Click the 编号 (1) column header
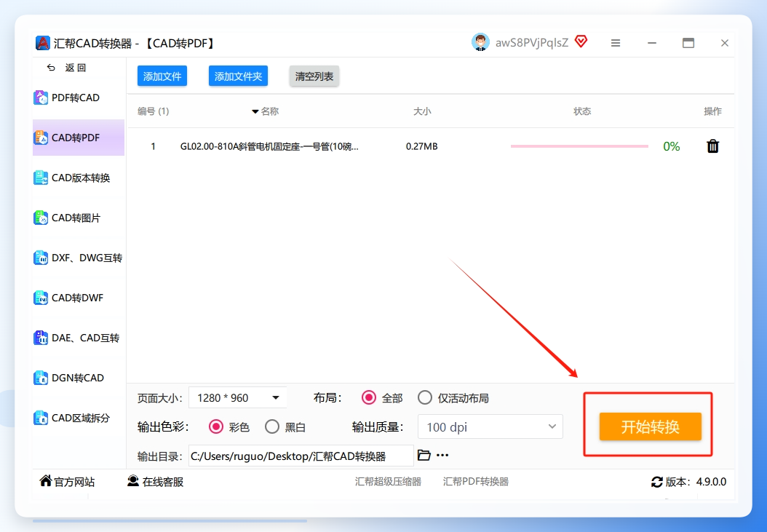This screenshot has height=532, width=767. (153, 111)
